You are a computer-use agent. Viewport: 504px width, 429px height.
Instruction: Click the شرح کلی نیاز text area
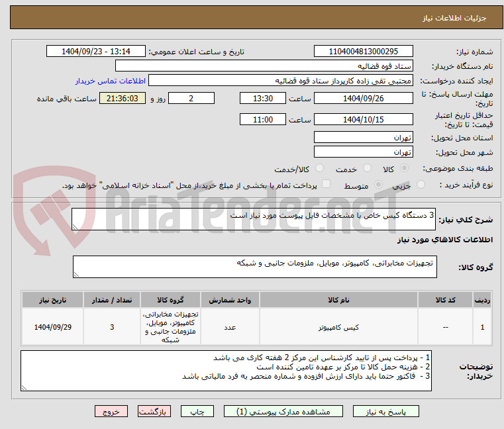click(253, 219)
